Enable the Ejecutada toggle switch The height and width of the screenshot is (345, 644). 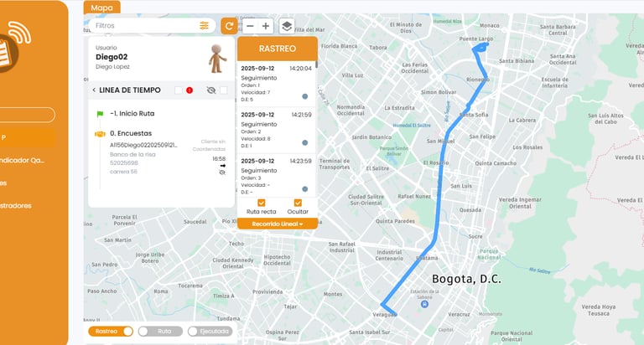210,331
